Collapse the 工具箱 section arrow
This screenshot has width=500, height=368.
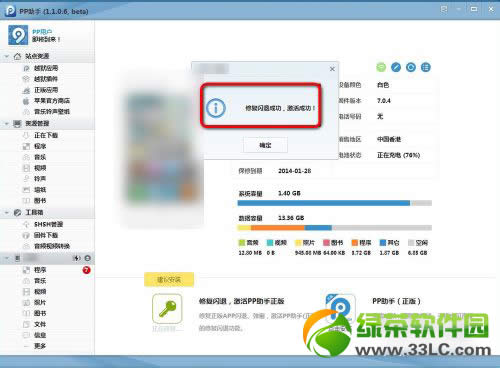tap(7, 212)
